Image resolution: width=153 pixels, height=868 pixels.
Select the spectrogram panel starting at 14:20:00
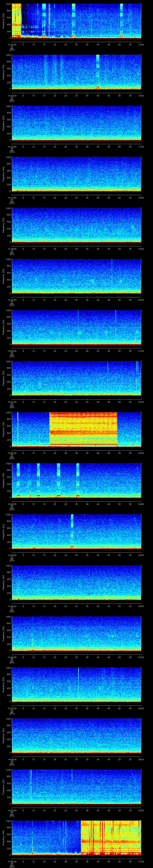pyautogui.click(x=76, y=327)
